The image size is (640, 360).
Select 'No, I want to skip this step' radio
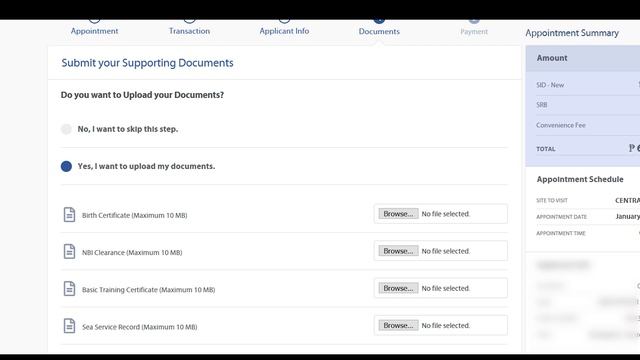[x=66, y=129]
